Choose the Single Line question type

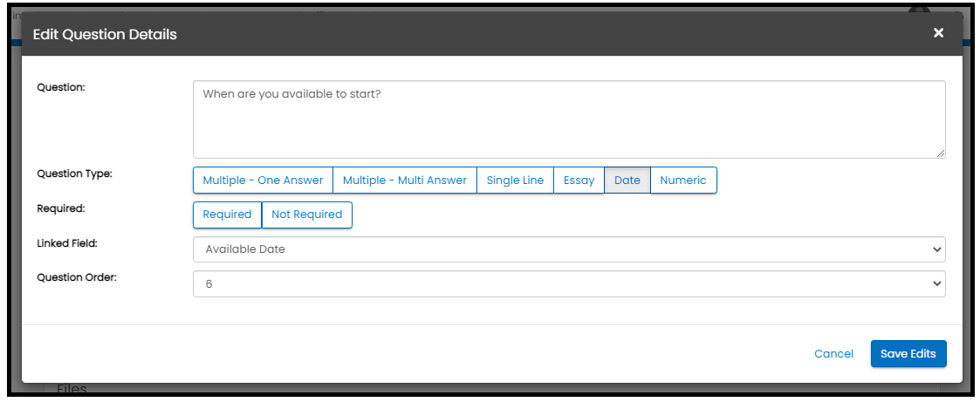coord(515,181)
